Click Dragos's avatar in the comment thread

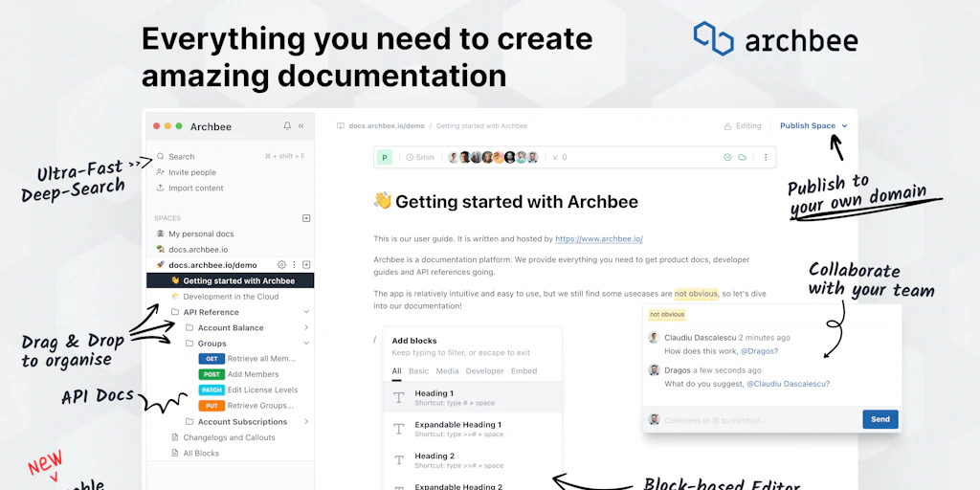coord(655,370)
